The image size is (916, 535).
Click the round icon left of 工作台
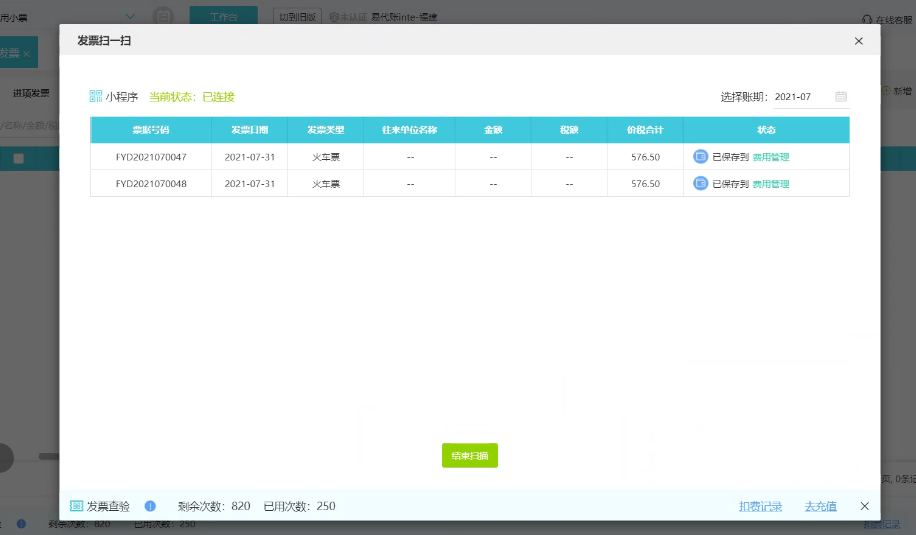(x=163, y=16)
